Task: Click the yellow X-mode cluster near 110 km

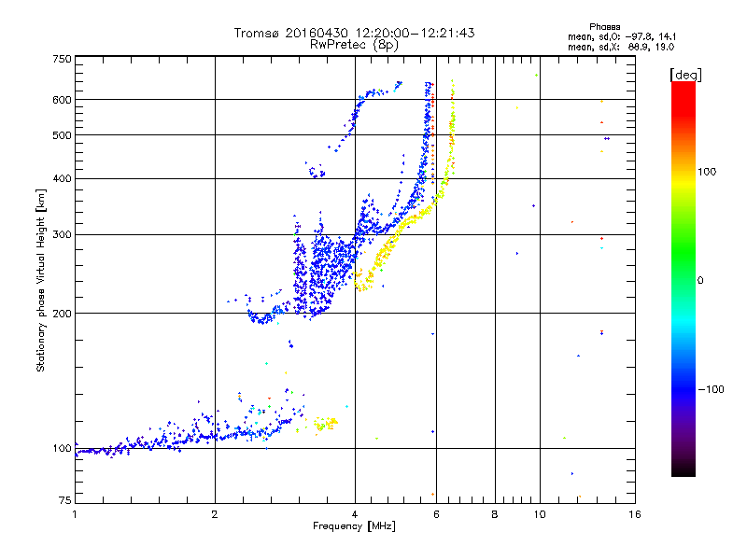Action: pyautogui.click(x=326, y=424)
